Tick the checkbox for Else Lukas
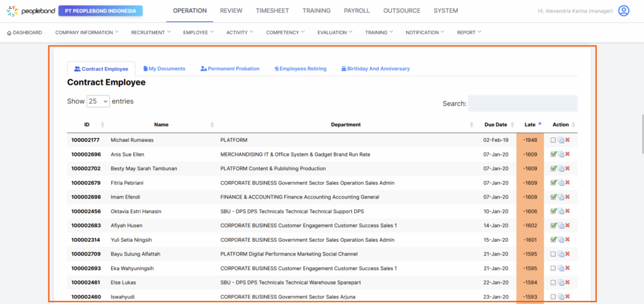644x304 pixels. (x=553, y=282)
